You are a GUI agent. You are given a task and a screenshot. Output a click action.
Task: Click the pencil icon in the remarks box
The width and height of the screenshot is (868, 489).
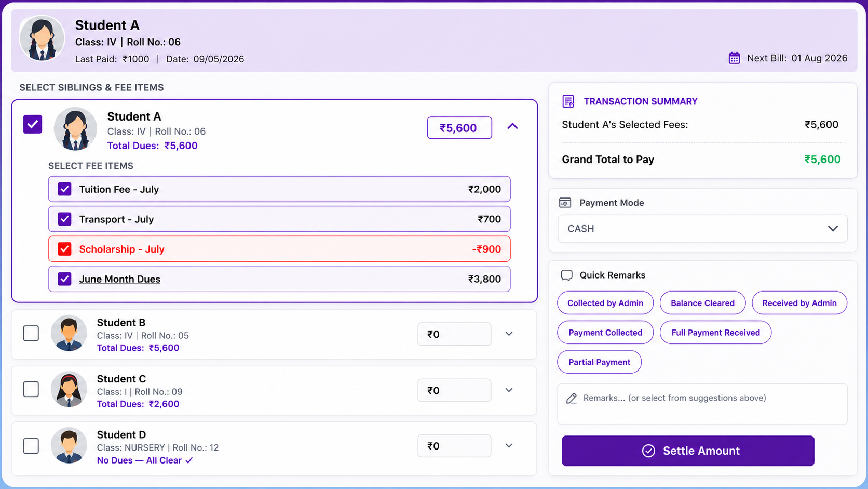(572, 399)
